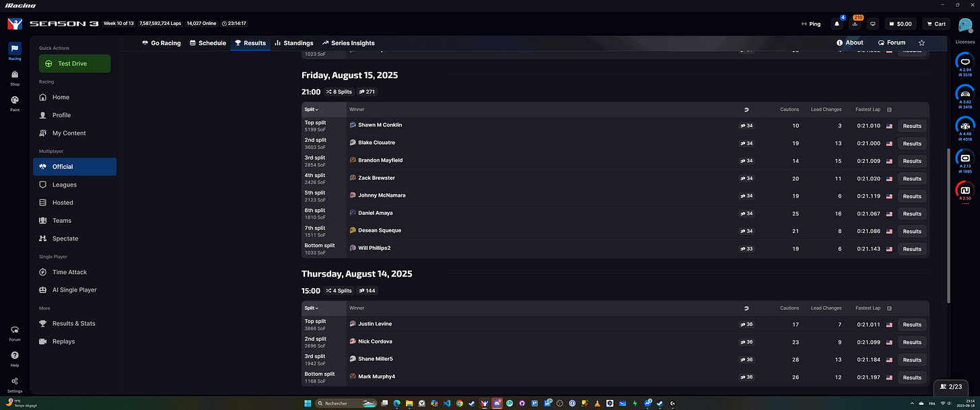Open Help in the left rail
Screen dimensions: 980x410
coord(15,359)
